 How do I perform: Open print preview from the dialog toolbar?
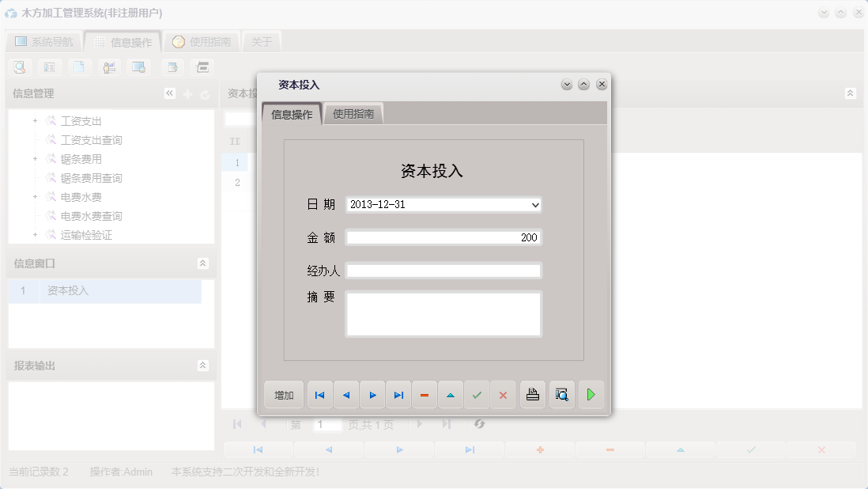tap(561, 394)
